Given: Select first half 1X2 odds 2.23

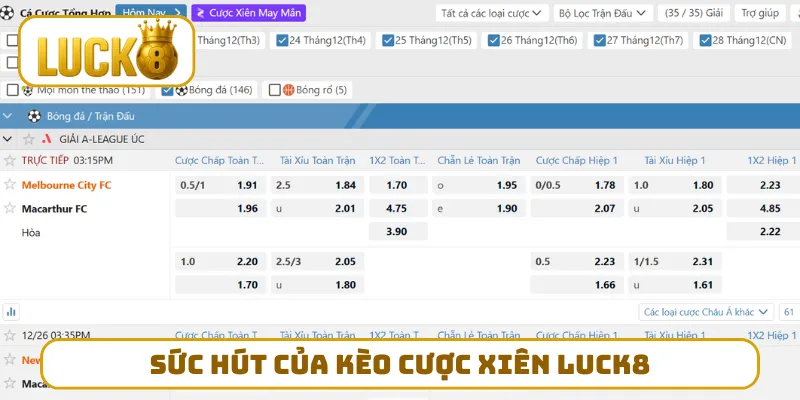Looking at the screenshot, I should point(763,185).
